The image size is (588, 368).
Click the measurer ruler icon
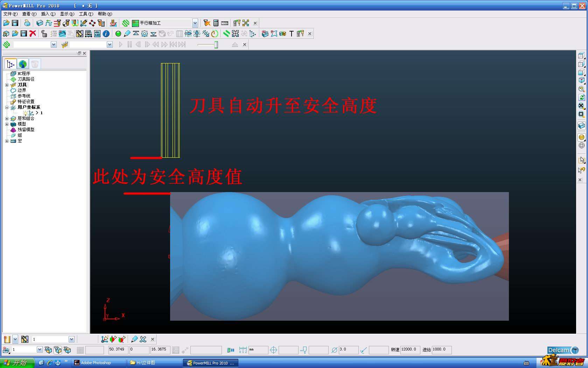(225, 23)
